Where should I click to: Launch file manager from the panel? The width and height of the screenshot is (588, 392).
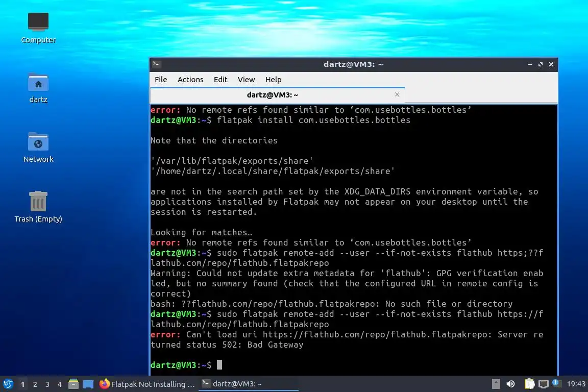coord(73,384)
